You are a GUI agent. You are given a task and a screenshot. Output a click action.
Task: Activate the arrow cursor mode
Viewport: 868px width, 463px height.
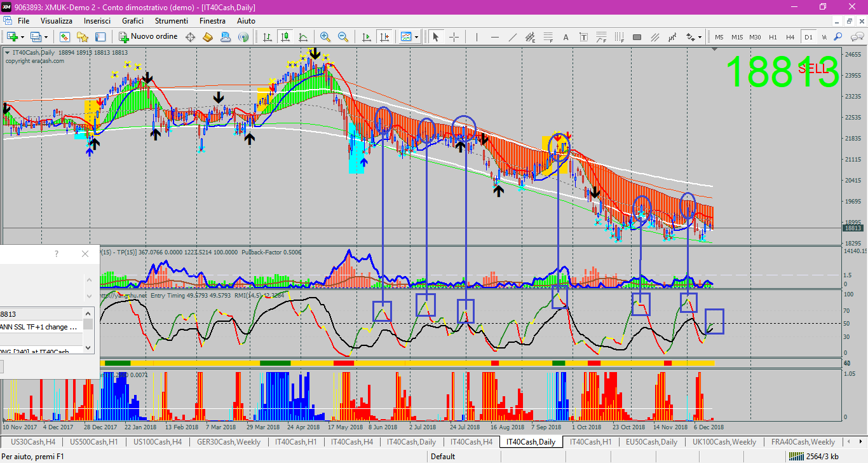coord(436,36)
